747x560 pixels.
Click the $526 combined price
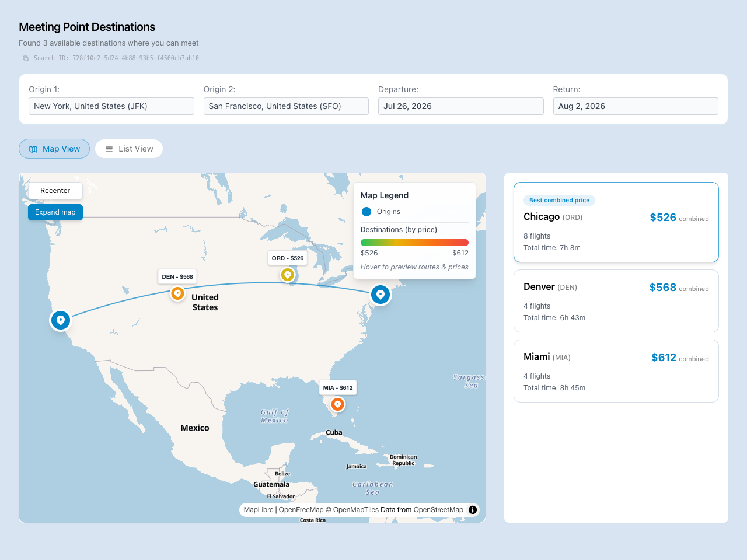pos(663,218)
